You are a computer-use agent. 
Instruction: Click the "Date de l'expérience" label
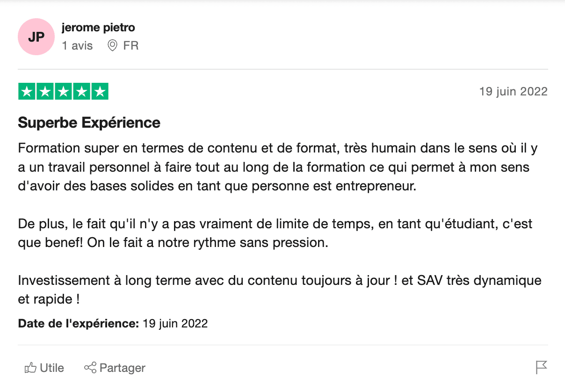click(x=78, y=323)
